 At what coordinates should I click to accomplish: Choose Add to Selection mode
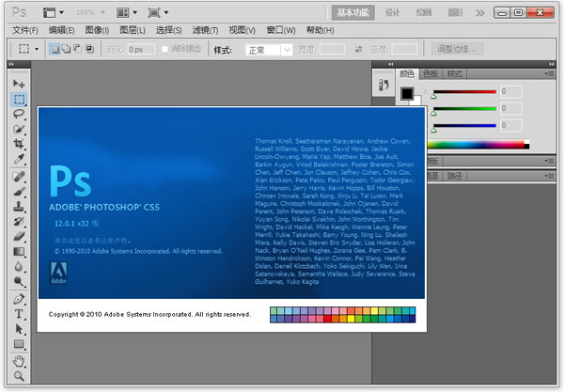click(66, 49)
